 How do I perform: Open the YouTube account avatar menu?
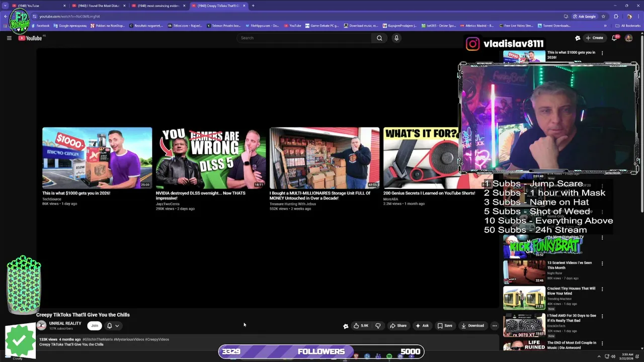pos(628,38)
